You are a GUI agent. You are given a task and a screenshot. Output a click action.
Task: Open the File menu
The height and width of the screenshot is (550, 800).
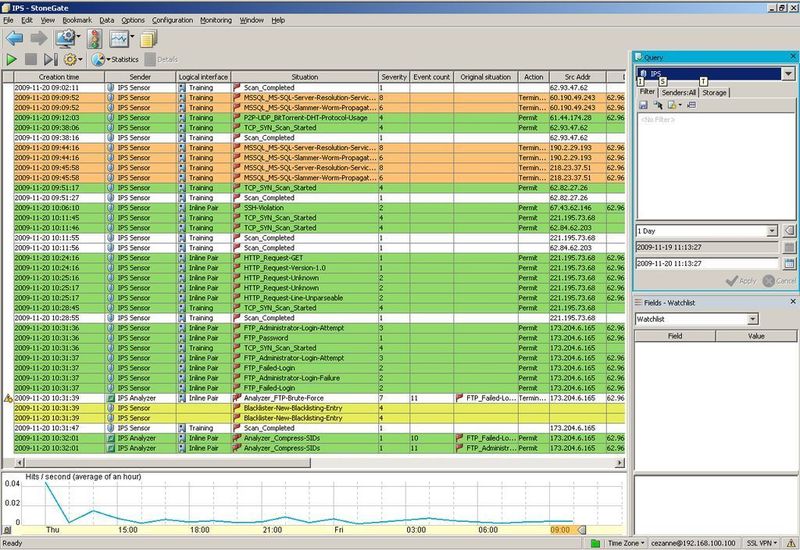8,20
